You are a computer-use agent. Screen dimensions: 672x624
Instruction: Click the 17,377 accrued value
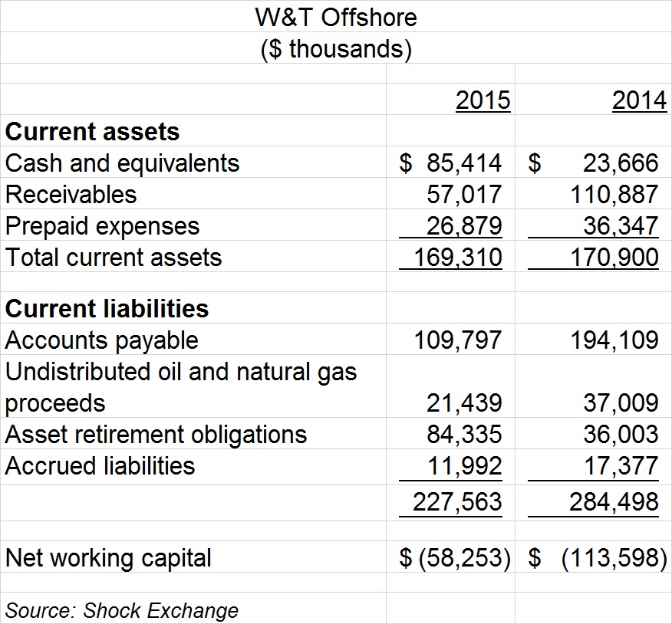click(621, 466)
